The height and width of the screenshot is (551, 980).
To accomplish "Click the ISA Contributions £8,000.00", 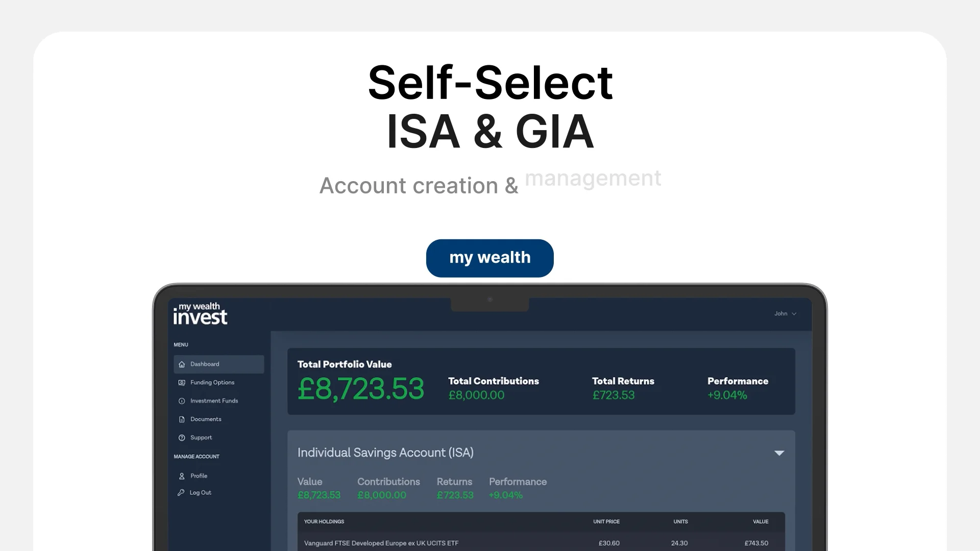I will pos(382,495).
